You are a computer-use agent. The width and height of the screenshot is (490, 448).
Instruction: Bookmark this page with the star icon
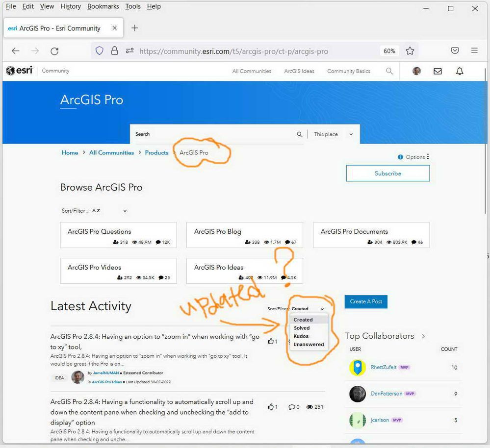[410, 51]
